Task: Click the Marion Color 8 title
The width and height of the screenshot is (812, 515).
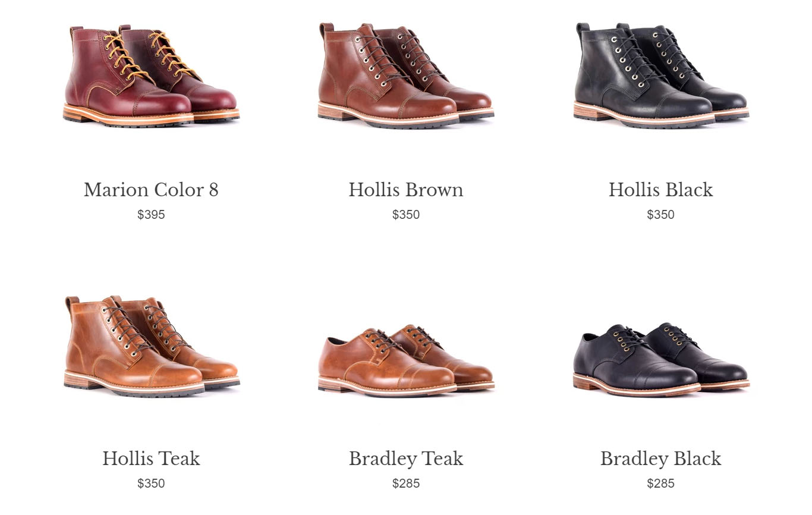Action: 151,190
